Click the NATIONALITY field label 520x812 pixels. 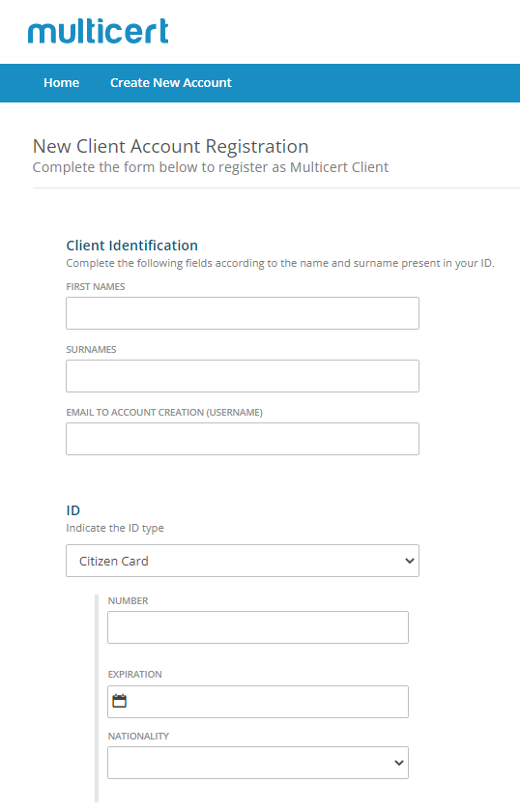tap(138, 736)
